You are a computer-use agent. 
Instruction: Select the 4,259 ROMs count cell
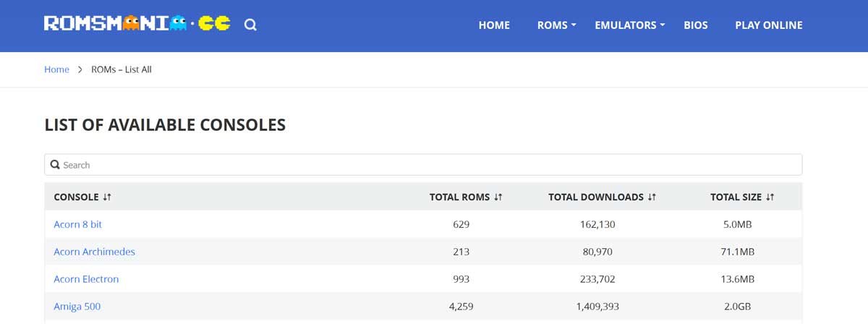click(x=461, y=307)
